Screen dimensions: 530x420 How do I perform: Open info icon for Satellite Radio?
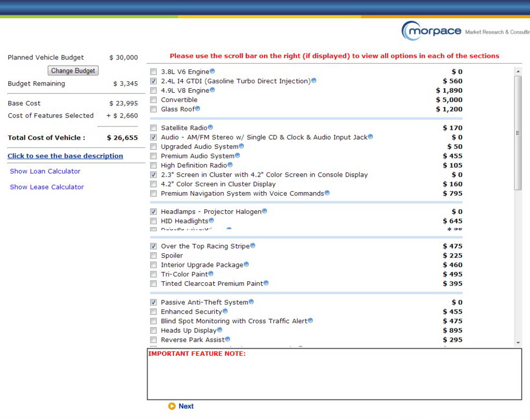click(x=210, y=127)
